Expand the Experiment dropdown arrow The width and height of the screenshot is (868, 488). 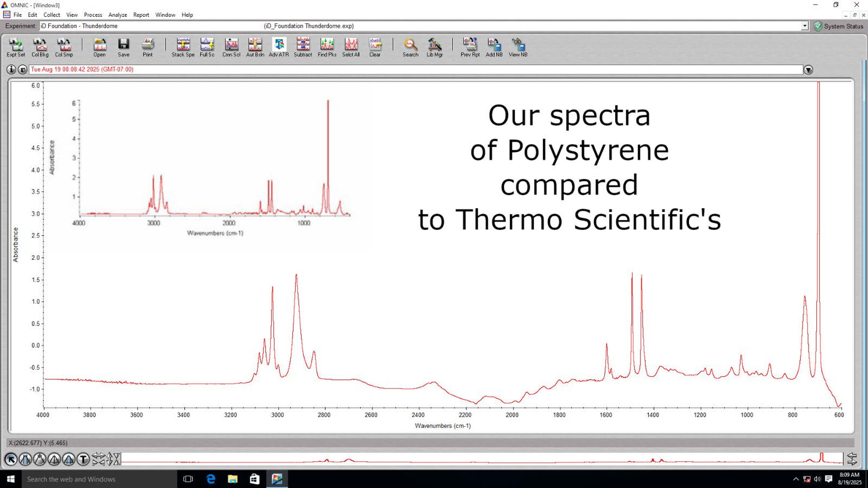coord(804,26)
